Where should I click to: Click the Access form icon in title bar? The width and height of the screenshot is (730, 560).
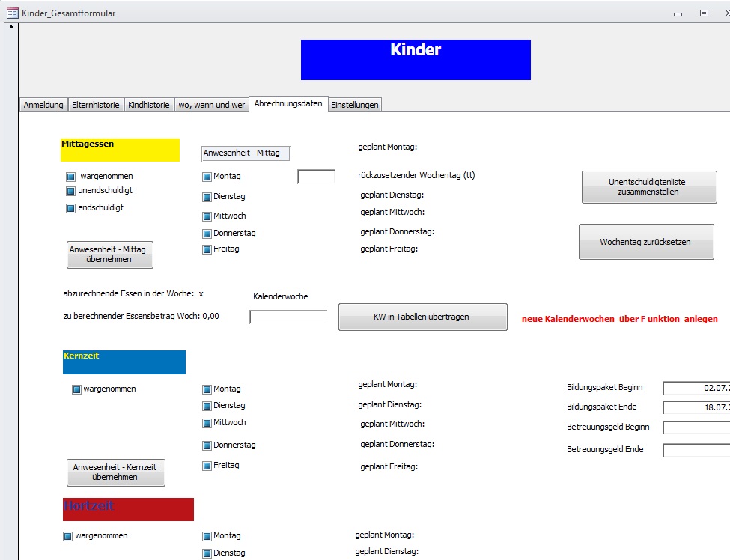(x=12, y=13)
